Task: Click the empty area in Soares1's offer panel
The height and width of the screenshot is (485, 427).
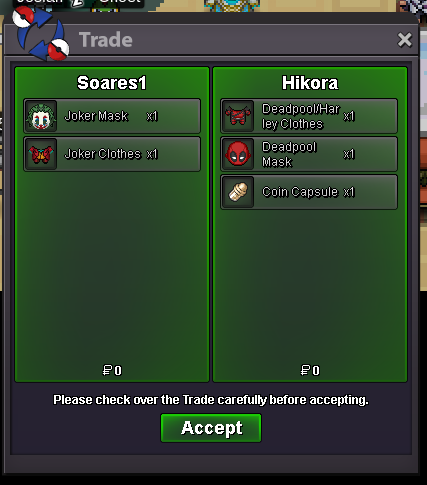Action: [112, 267]
